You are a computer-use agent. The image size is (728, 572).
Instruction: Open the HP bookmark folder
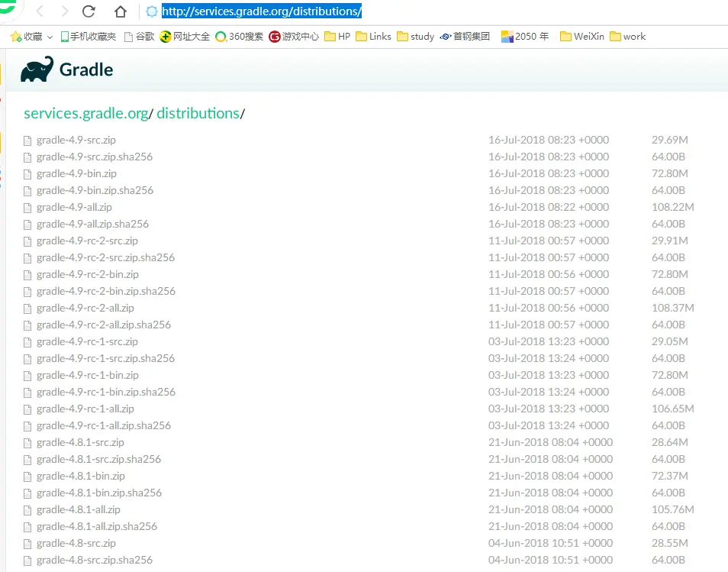tap(337, 36)
